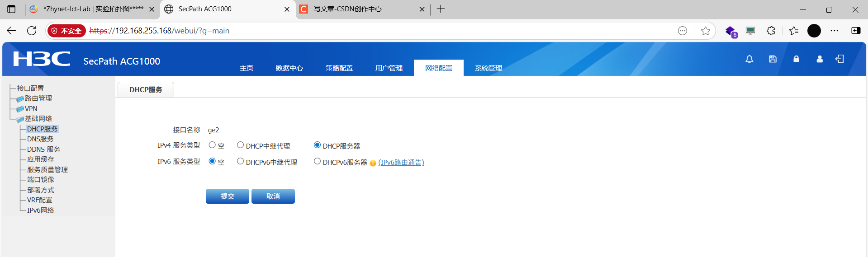Open 数据中心 menu
This screenshot has width=868, height=257.
click(289, 68)
